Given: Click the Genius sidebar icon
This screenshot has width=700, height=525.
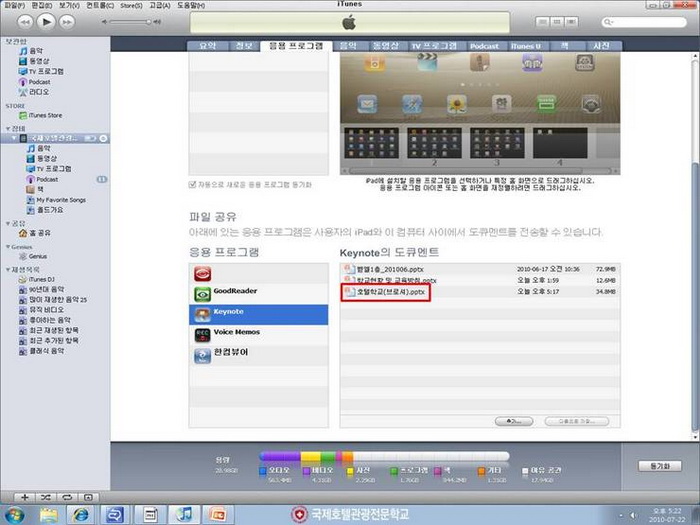Looking at the screenshot, I should [21, 256].
